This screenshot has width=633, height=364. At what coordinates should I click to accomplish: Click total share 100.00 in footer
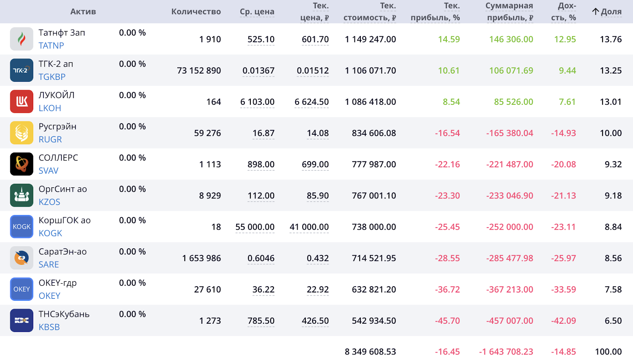[x=608, y=351]
